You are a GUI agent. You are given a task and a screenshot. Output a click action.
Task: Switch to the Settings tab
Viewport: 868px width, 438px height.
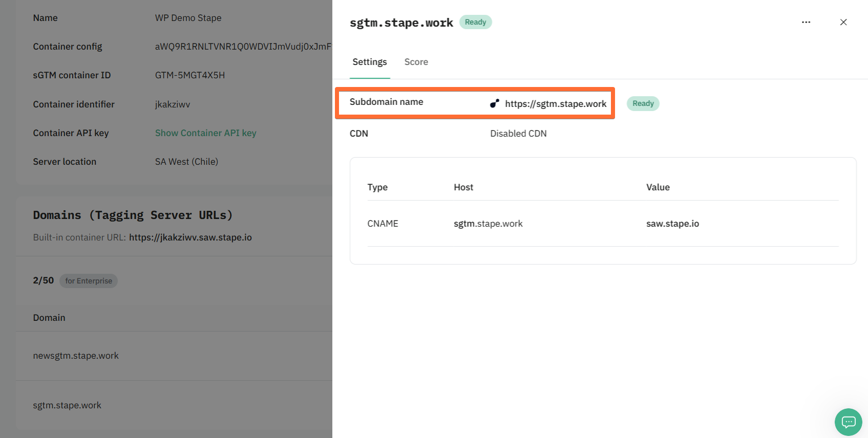(370, 62)
